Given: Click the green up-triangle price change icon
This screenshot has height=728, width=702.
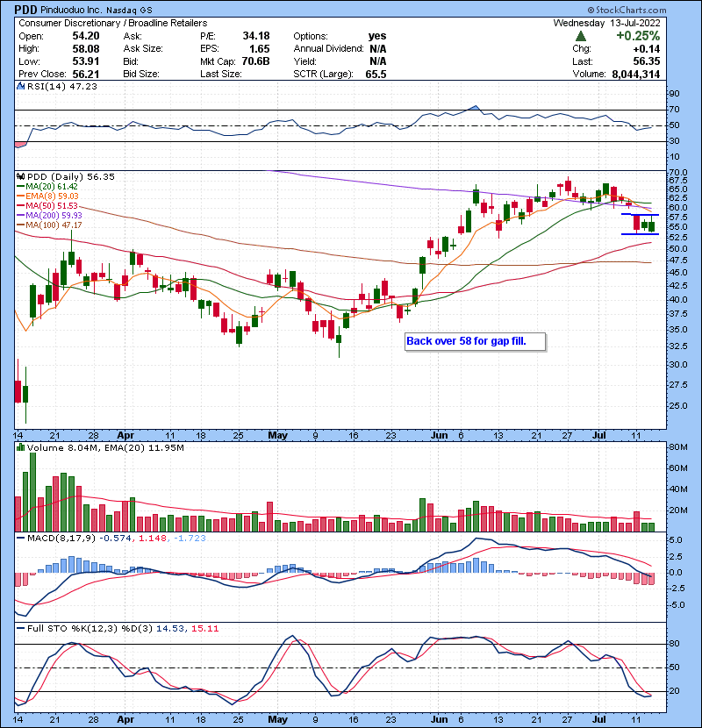Looking at the screenshot, I should point(580,36).
